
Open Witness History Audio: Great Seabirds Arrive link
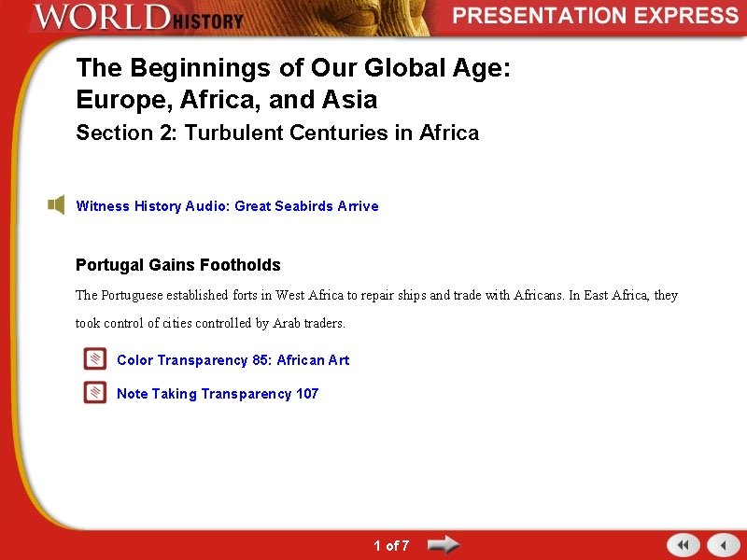[227, 206]
